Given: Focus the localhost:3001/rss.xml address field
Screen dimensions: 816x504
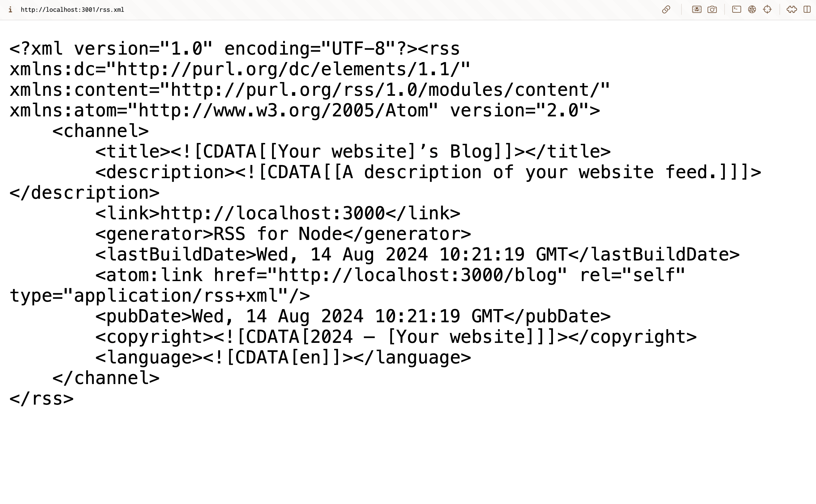Looking at the screenshot, I should coord(72,10).
